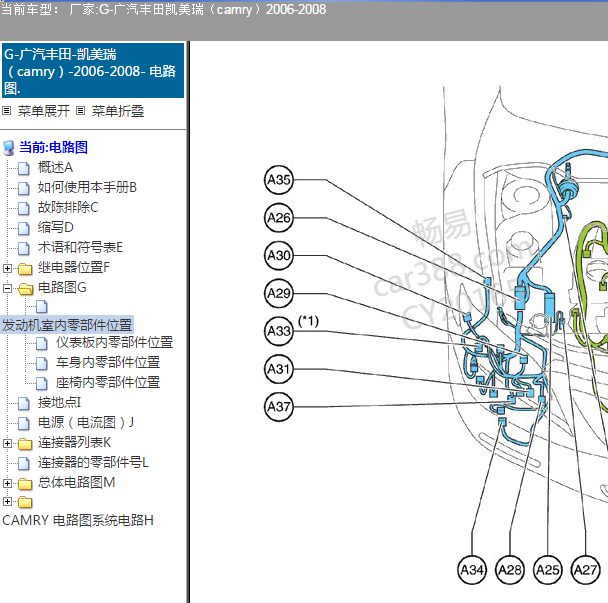
Task: Open 座椅内零部件位置 page
Action: (x=108, y=382)
